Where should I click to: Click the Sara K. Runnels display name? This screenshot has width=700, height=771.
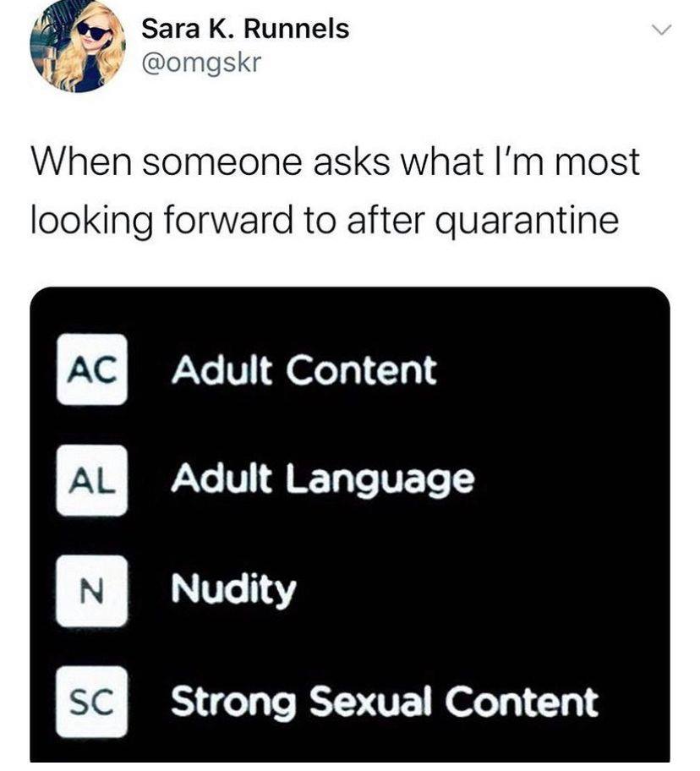(245, 29)
